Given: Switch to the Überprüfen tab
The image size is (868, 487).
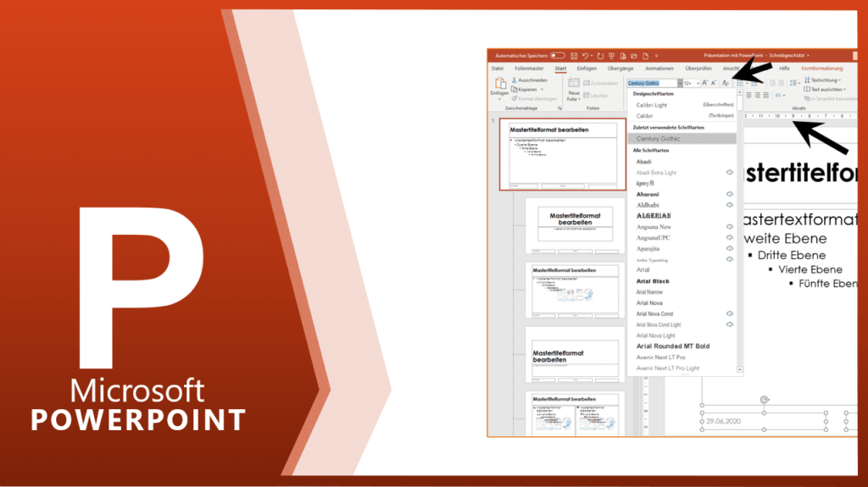Looking at the screenshot, I should tap(698, 69).
